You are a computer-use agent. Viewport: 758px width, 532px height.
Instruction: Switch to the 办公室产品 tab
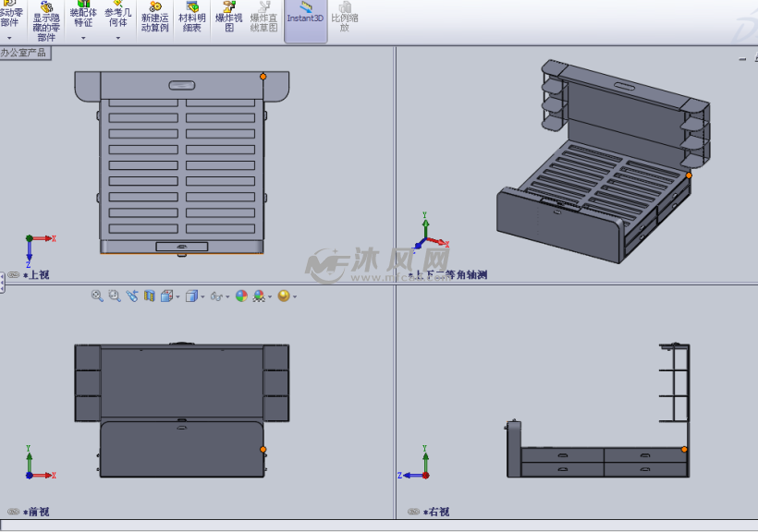pyautogui.click(x=24, y=53)
